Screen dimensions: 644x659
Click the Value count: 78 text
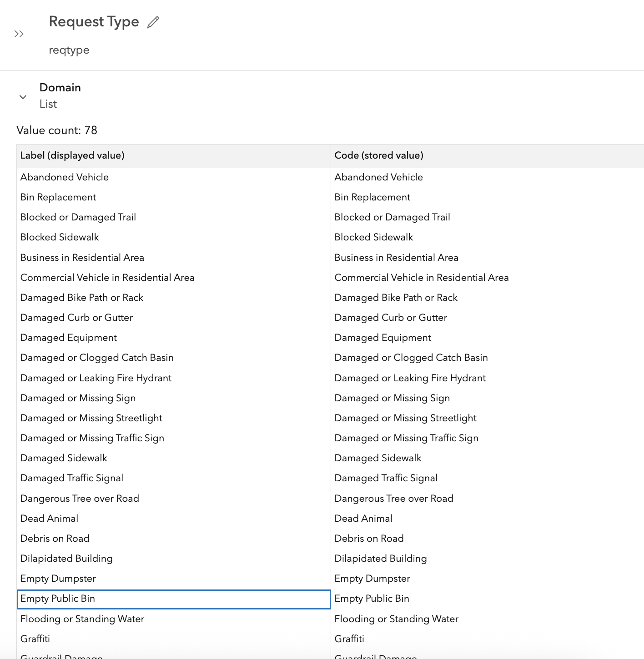(x=57, y=130)
